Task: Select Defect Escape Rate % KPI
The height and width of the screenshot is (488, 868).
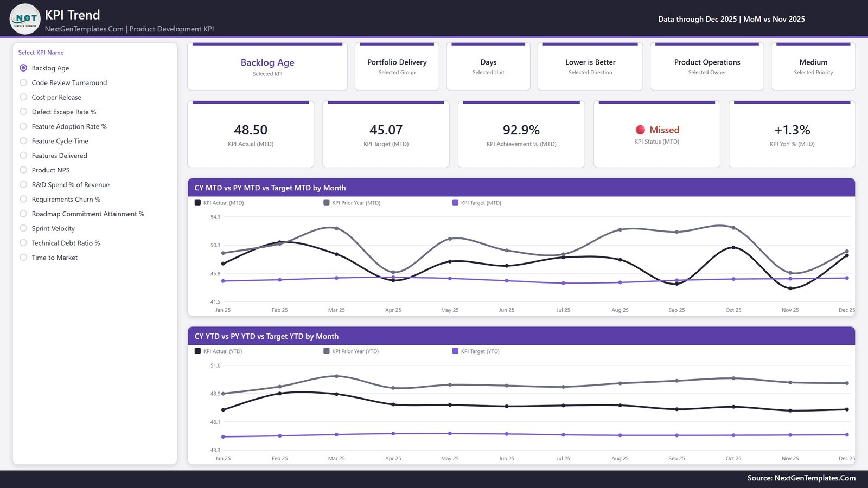Action: (x=23, y=112)
